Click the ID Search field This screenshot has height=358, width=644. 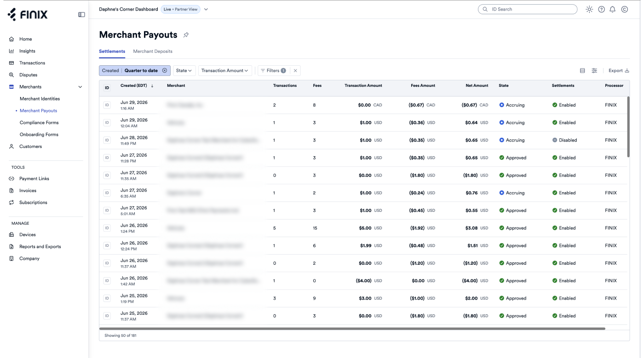(527, 9)
